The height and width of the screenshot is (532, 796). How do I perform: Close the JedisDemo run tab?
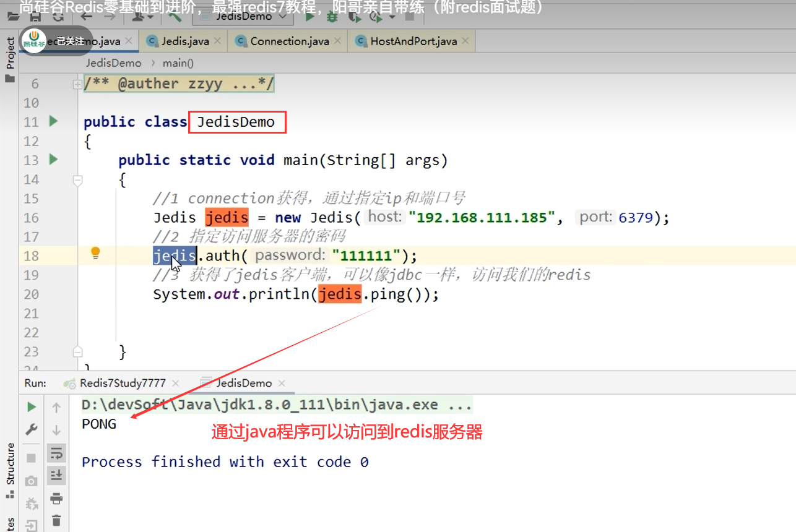(x=282, y=384)
